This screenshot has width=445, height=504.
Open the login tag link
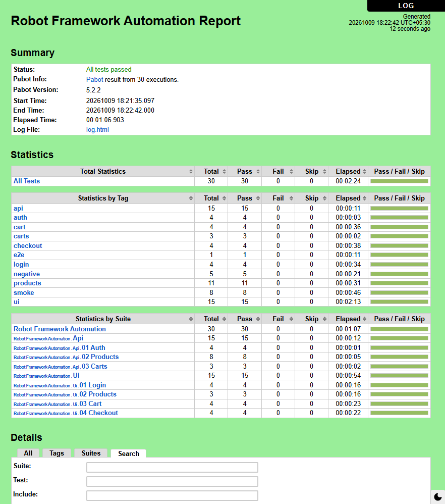[x=21, y=264]
